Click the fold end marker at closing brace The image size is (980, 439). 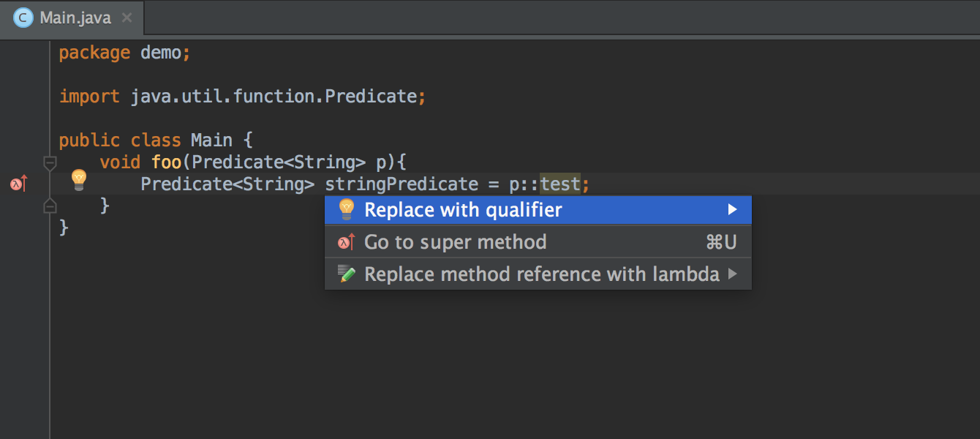[x=50, y=206]
